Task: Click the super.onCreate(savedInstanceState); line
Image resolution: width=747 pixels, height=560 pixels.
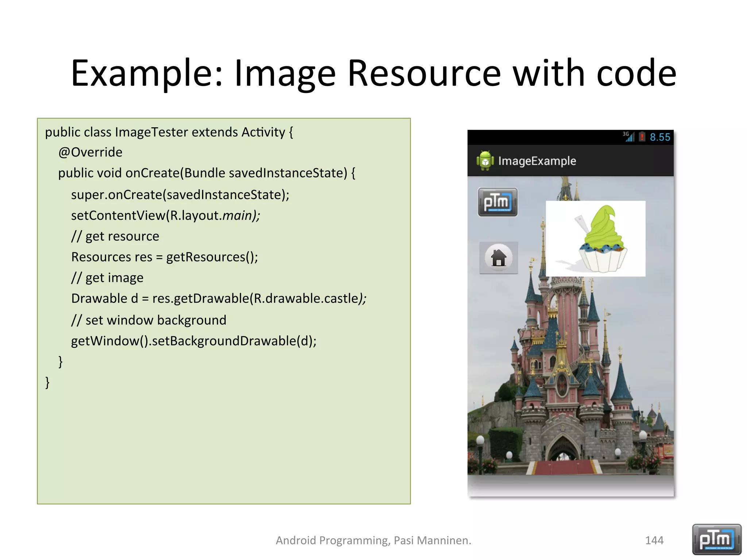Action: [180, 195]
